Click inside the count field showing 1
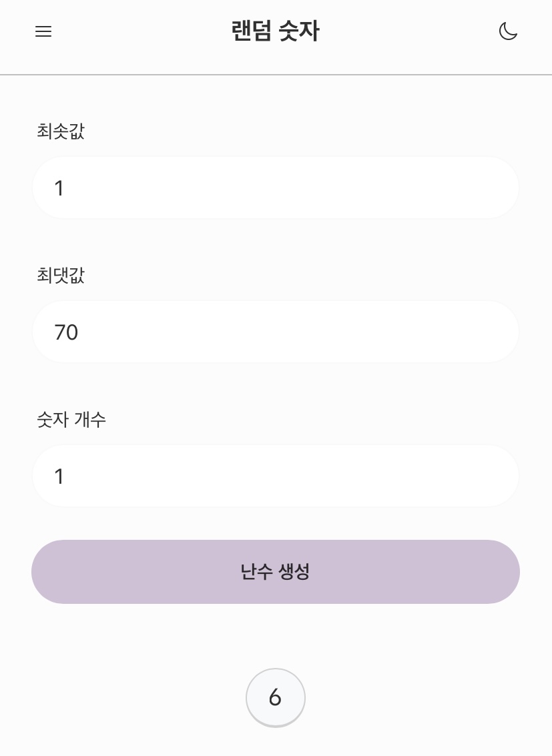 pos(276,476)
